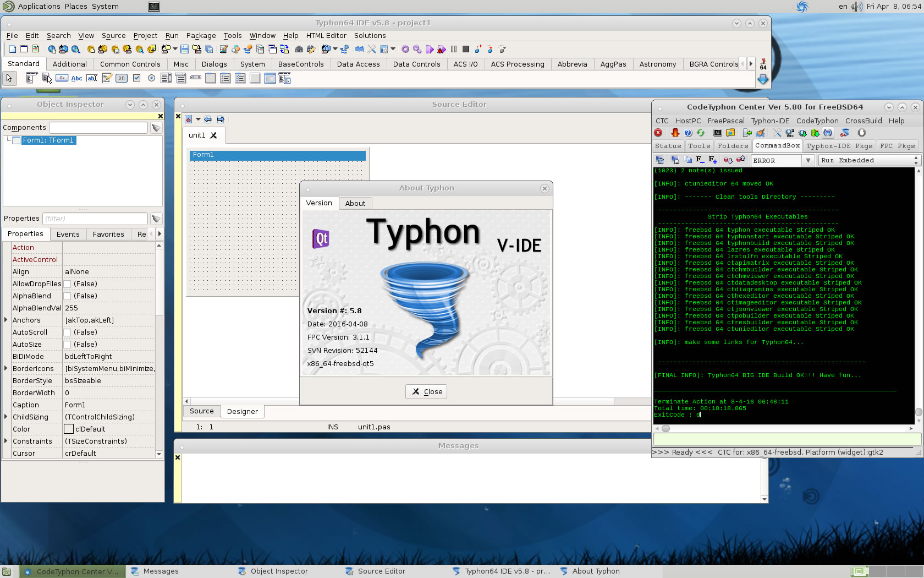
Task: Click the volume speaker icon in top panel
Action: coord(857,7)
